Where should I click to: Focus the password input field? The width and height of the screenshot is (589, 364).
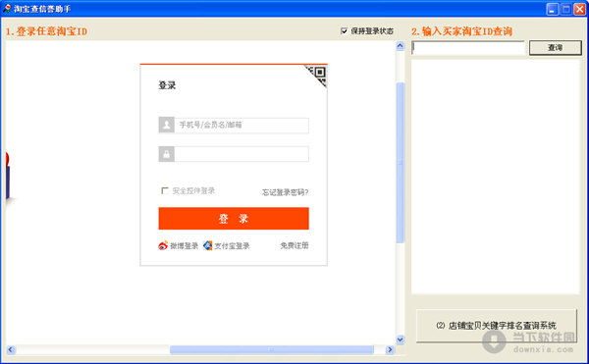click(241, 154)
